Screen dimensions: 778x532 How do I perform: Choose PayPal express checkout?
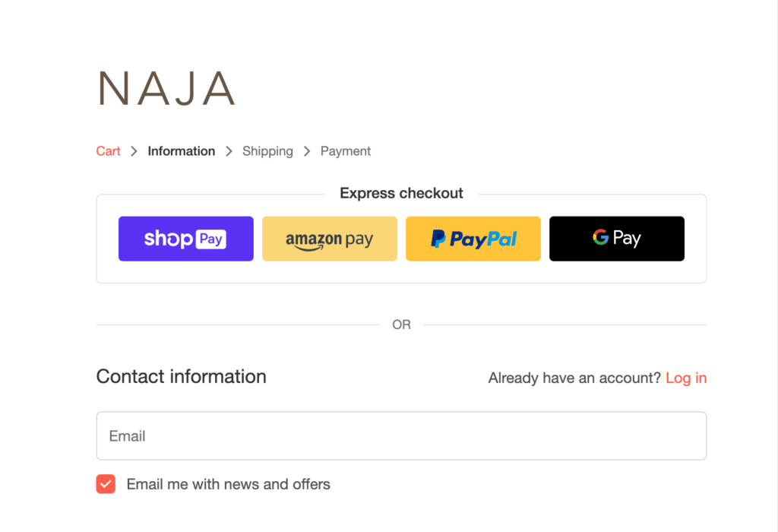point(473,239)
